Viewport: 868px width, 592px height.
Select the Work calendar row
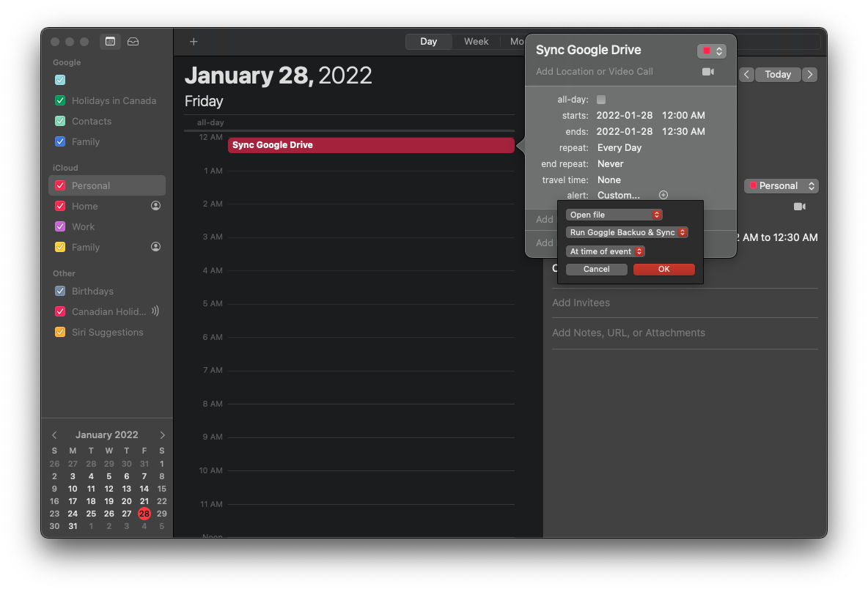[x=107, y=226]
